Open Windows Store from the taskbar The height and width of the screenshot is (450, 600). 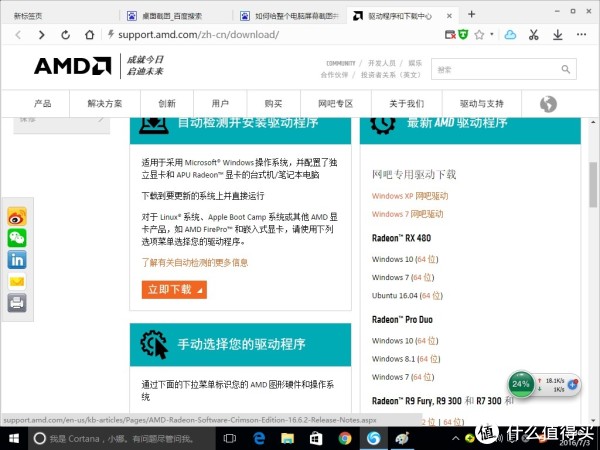(316, 438)
